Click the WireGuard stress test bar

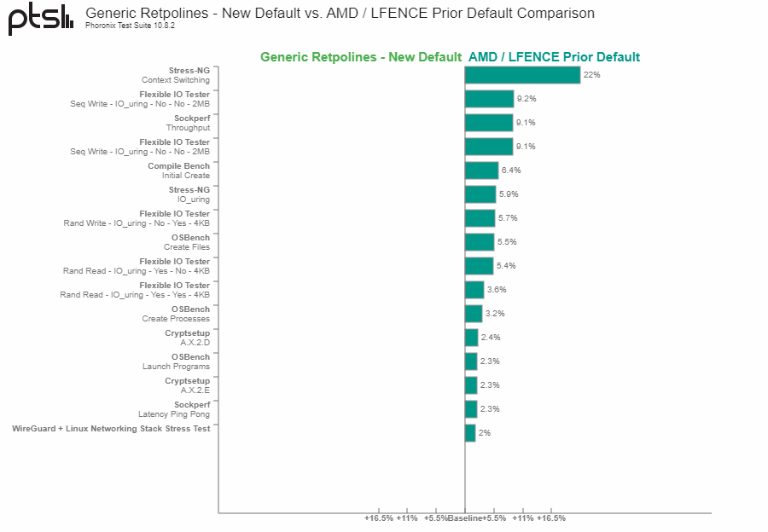point(470,433)
